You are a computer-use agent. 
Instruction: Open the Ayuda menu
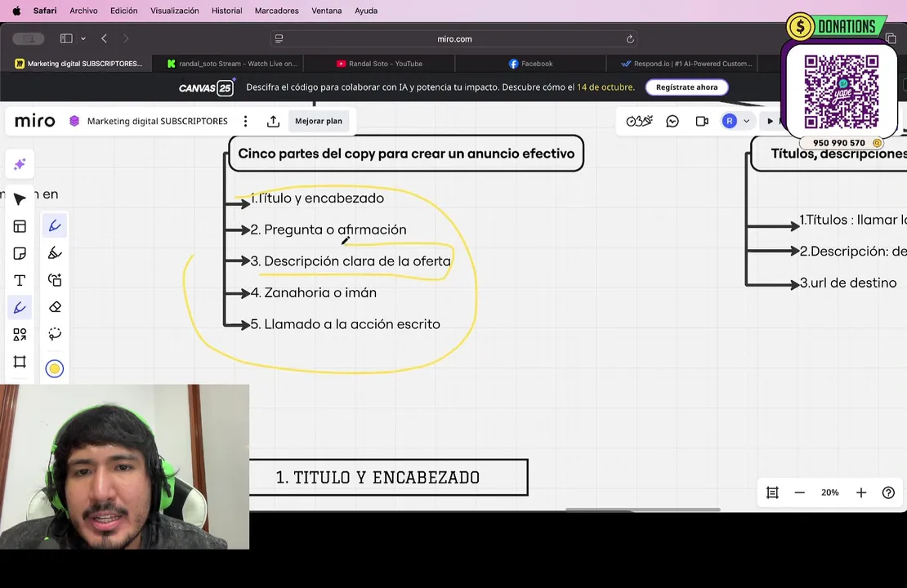pos(365,11)
